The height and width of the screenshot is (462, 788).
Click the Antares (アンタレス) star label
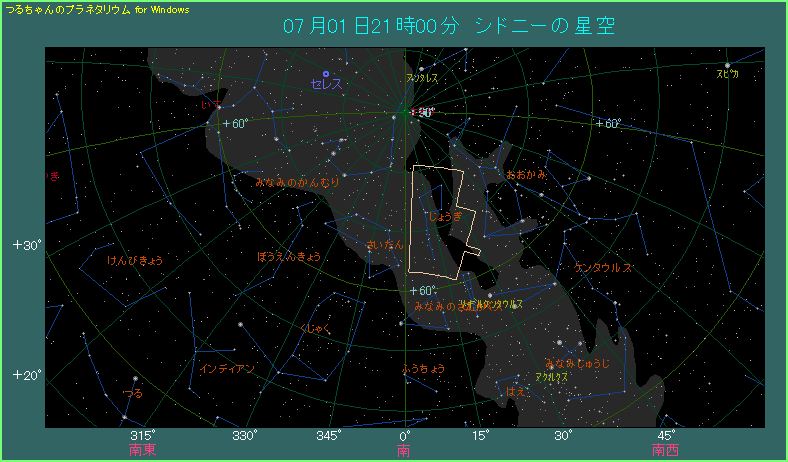[421, 77]
